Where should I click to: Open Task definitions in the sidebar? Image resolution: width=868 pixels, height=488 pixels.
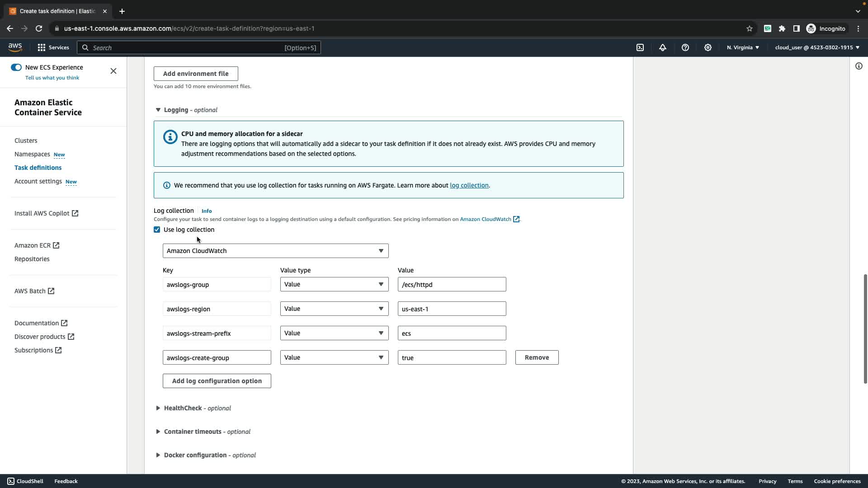(x=38, y=168)
